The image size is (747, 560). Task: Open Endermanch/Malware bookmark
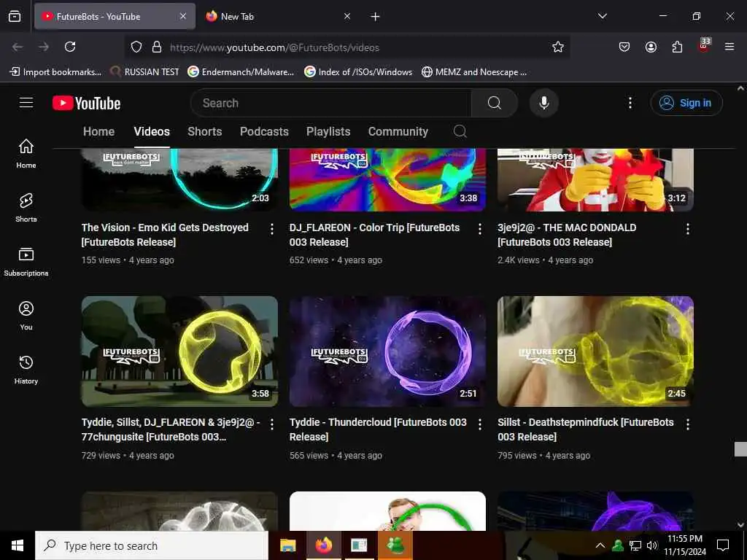241,72
